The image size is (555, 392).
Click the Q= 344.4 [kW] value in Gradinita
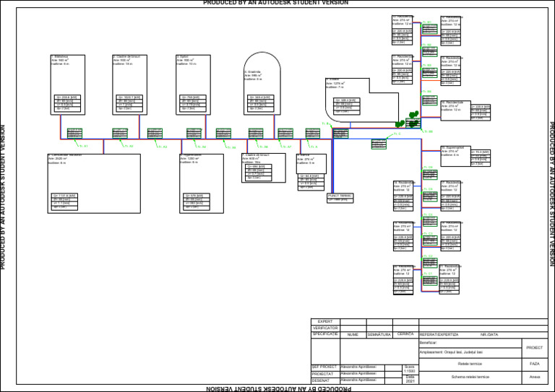pos(260,97)
